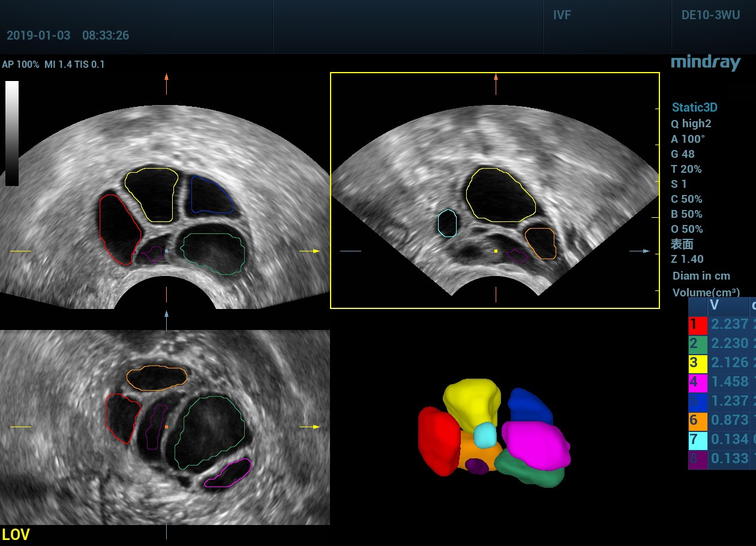Click the V column header

tap(714, 306)
